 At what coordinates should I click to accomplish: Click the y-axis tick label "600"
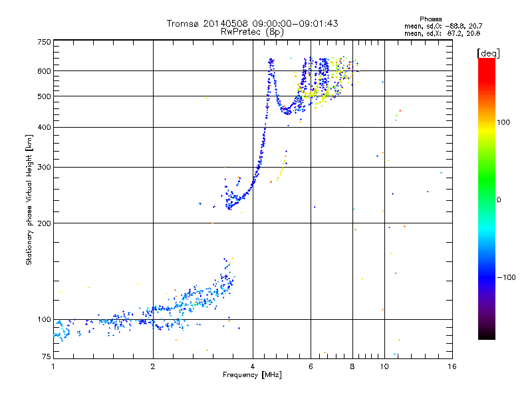(x=45, y=71)
